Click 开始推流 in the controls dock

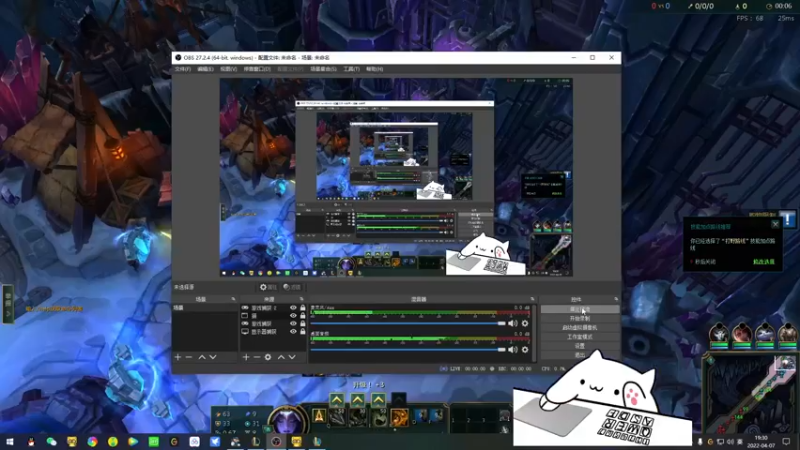point(580,309)
